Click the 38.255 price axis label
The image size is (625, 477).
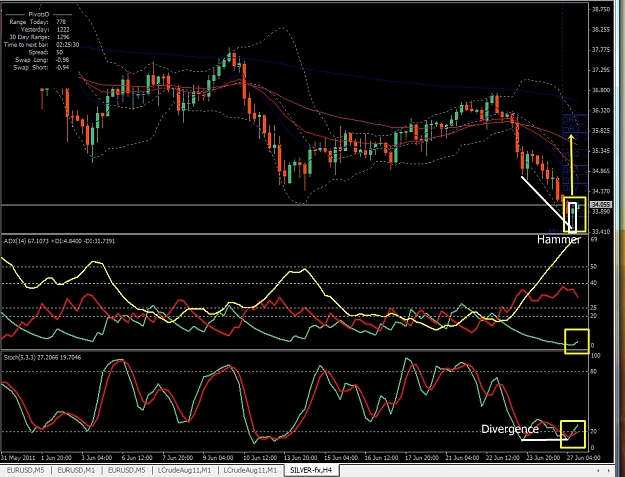(601, 29)
